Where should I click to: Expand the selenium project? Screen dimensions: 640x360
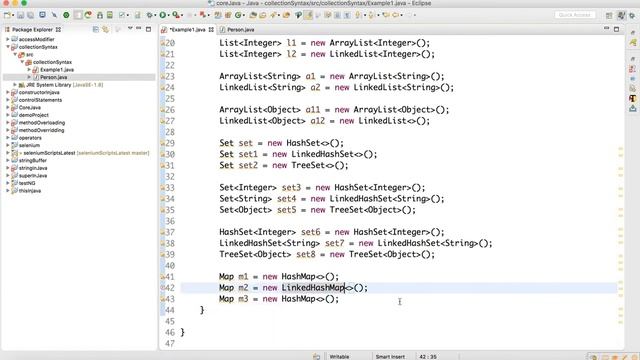pyautogui.click(x=8, y=145)
